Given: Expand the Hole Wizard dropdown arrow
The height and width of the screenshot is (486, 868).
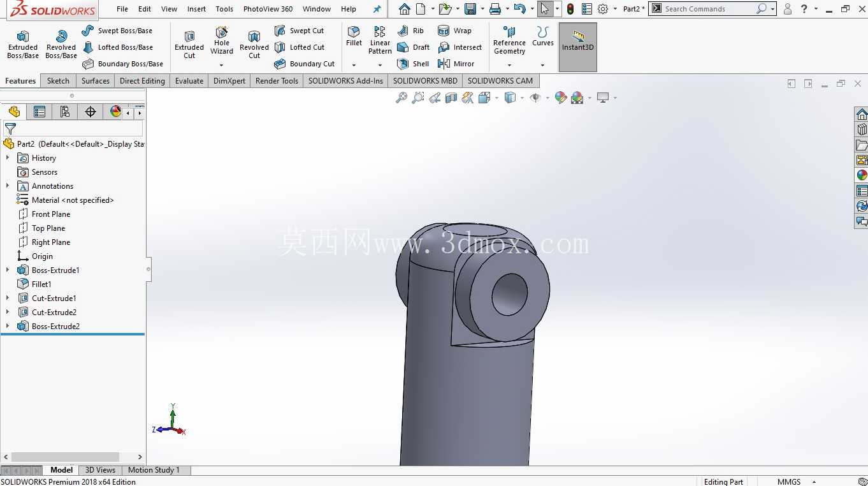Looking at the screenshot, I should pos(222,65).
